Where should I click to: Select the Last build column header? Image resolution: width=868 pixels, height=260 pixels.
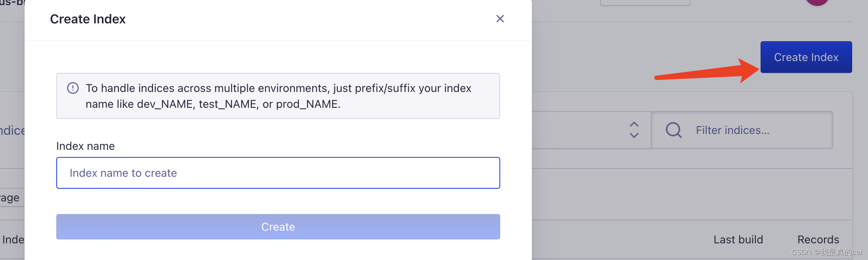click(x=738, y=239)
